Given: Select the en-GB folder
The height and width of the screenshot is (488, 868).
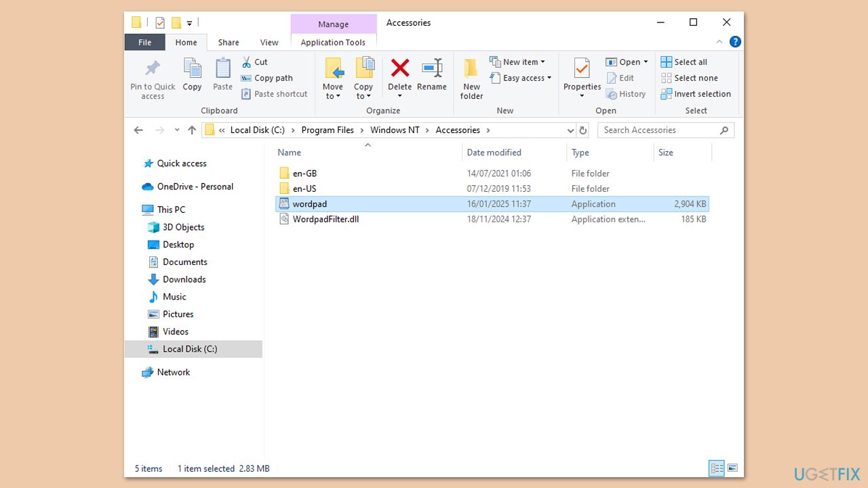Looking at the screenshot, I should (x=492, y=174).
